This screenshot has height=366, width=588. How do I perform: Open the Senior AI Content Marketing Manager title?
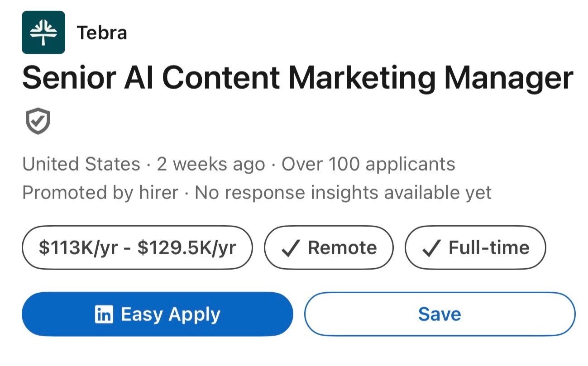297,77
